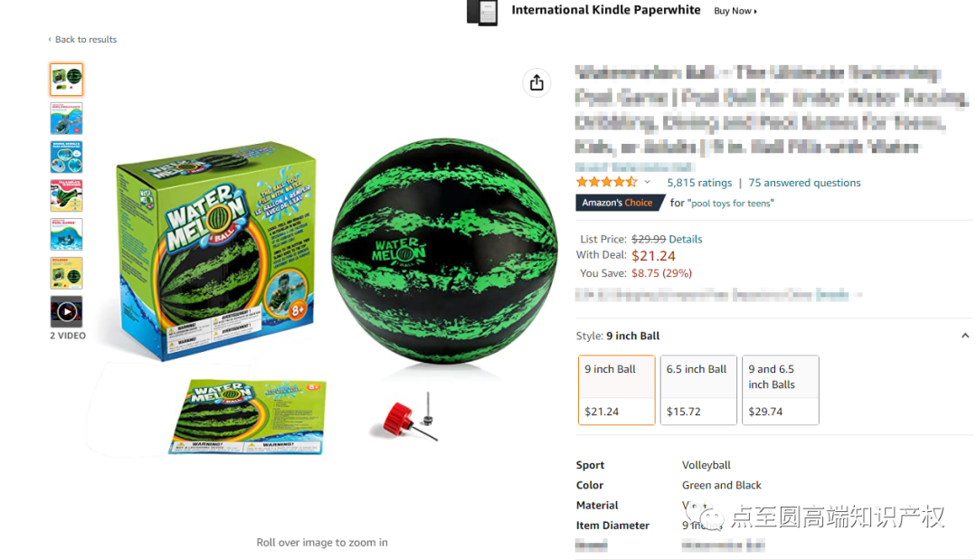This screenshot has height=560, width=977.
Task: Select the 9 inch Ball style option
Action: (x=616, y=390)
